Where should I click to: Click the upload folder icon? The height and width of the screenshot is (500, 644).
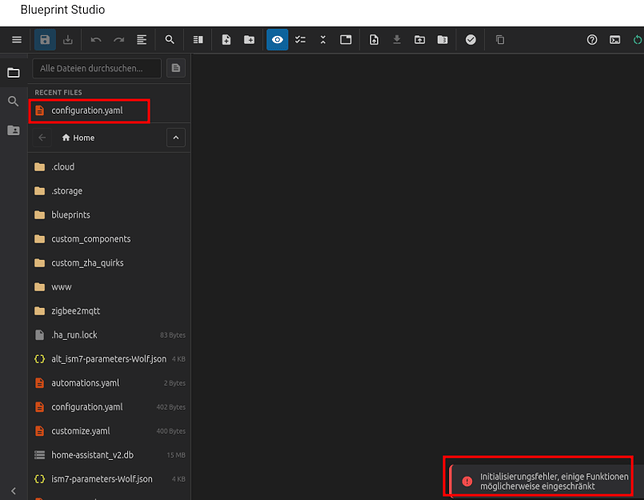coord(419,40)
